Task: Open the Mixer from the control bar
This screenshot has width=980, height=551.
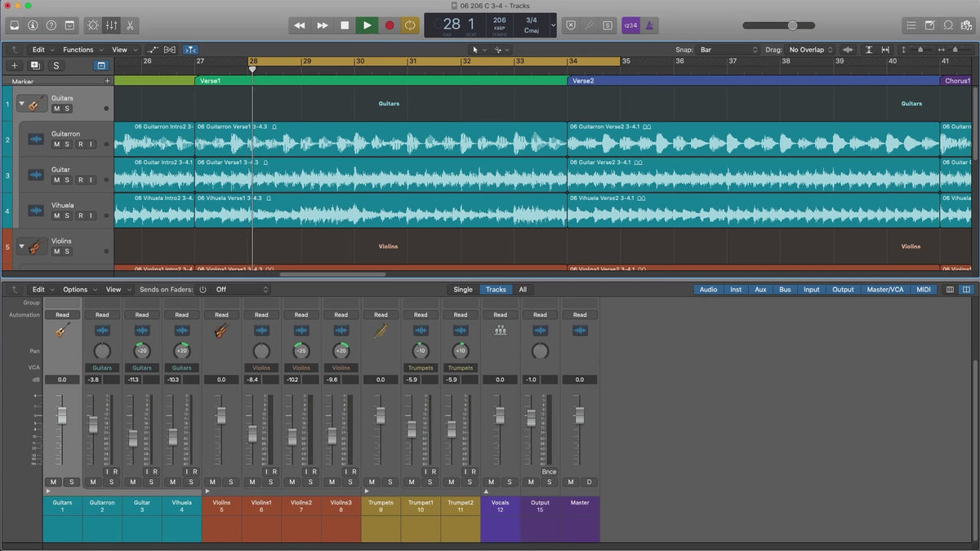Action: (x=112, y=25)
